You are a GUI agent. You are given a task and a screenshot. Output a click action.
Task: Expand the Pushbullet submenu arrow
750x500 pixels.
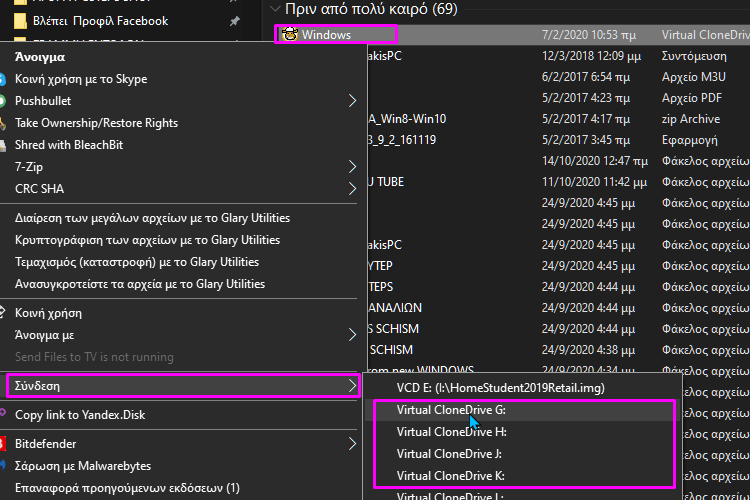point(352,101)
